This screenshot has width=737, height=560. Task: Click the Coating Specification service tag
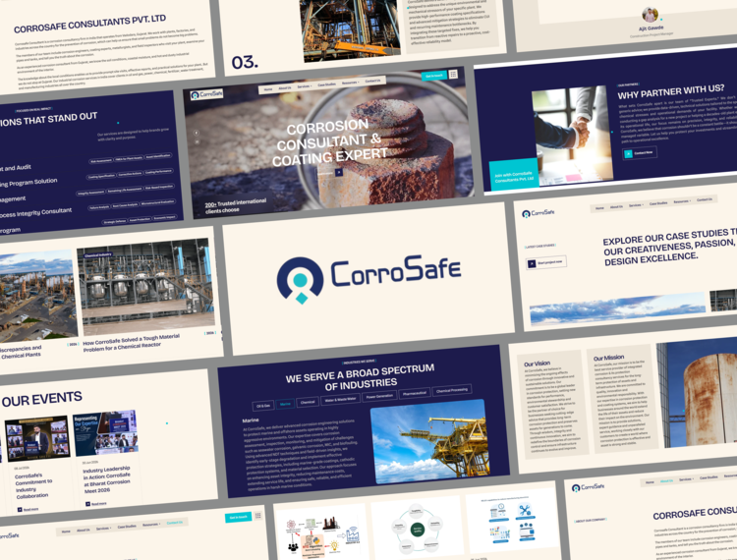tap(101, 177)
